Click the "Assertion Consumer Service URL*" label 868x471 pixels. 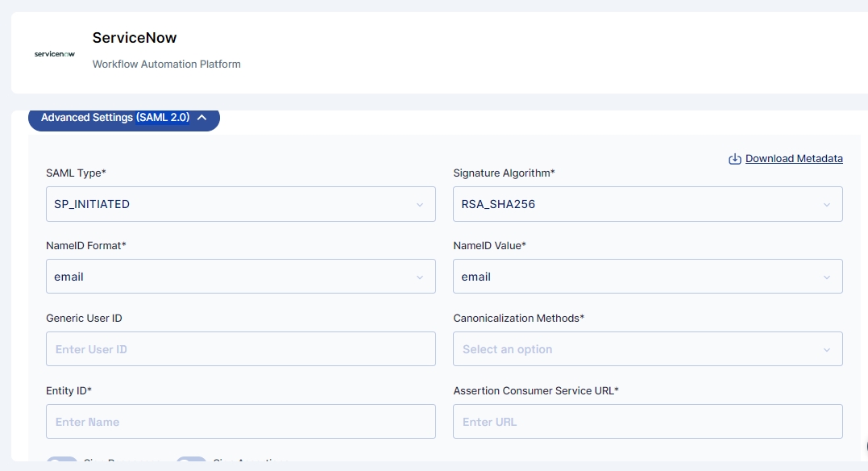[536, 390]
